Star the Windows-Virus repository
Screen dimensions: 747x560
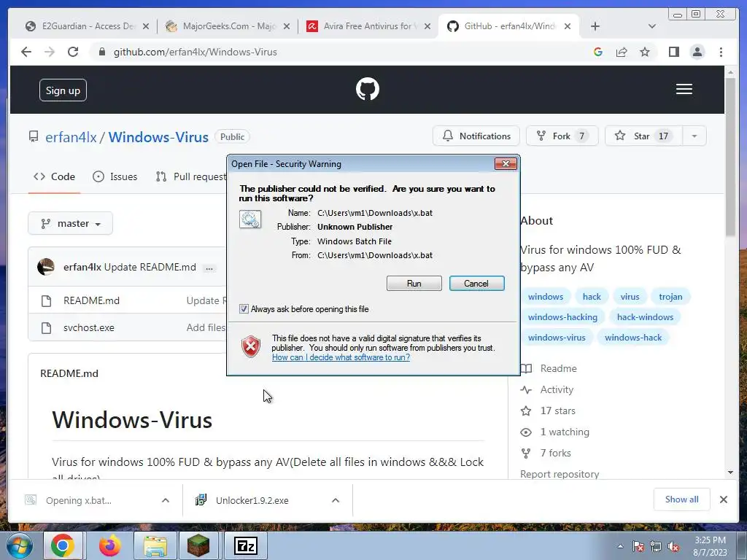pos(643,136)
